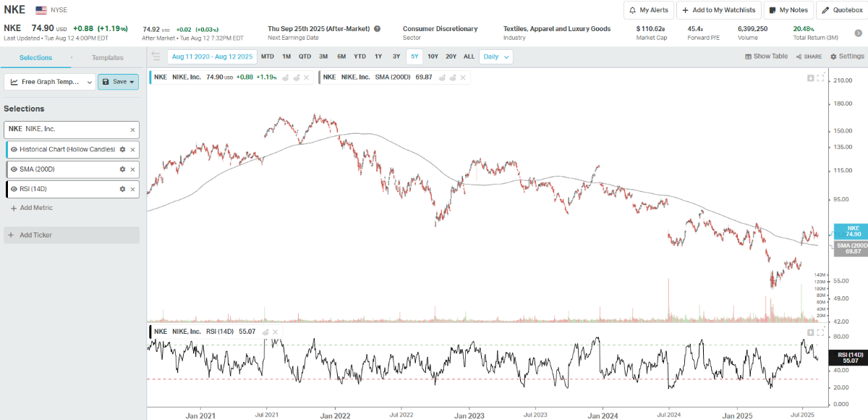Screen dimensions: 868x420
Task: Switch to the Templates tab
Action: 108,57
